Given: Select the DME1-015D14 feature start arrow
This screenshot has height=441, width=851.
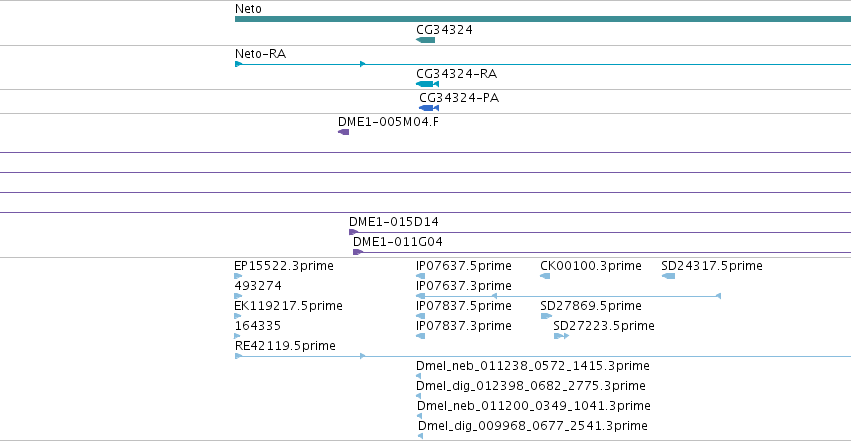Looking at the screenshot, I should coord(353,232).
